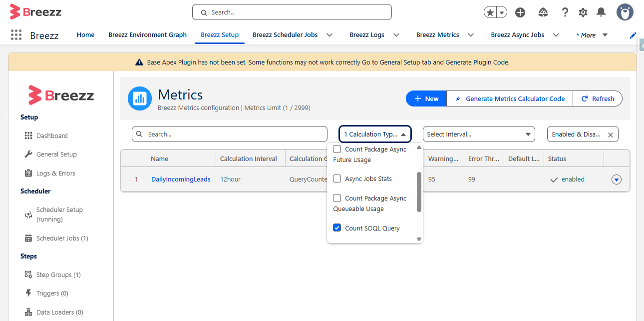
Task: Open the notifications bell icon
Action: 601,12
